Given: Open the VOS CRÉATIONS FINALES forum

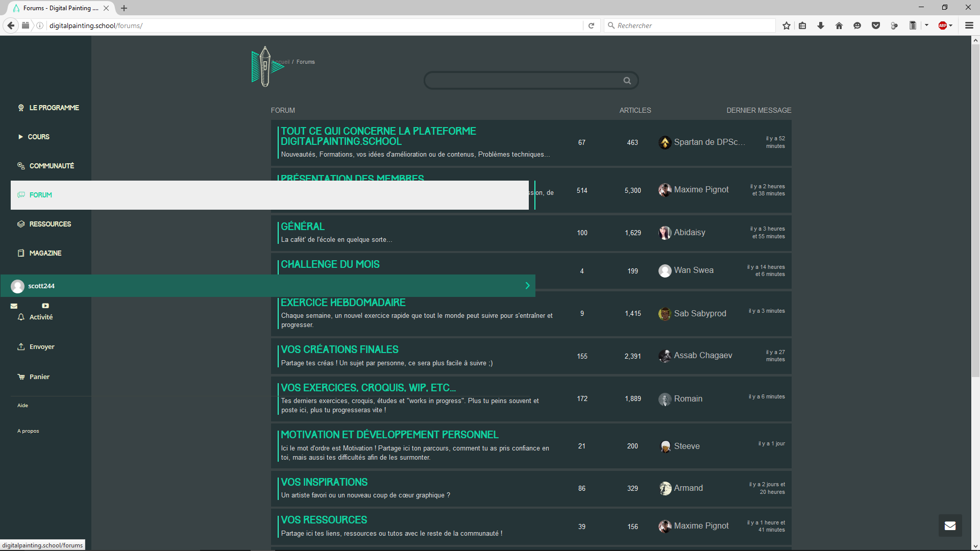Looking at the screenshot, I should point(339,349).
